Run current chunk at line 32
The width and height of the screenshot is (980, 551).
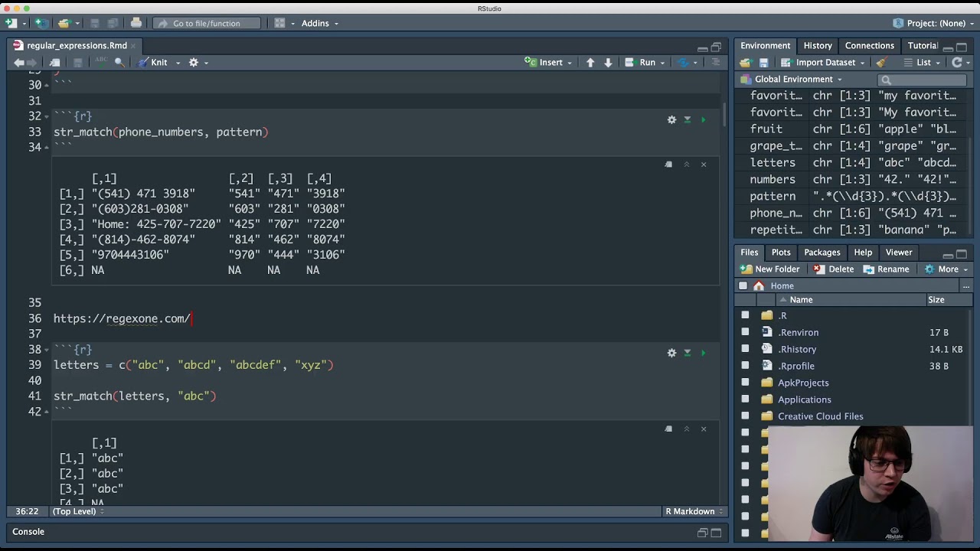pos(704,119)
